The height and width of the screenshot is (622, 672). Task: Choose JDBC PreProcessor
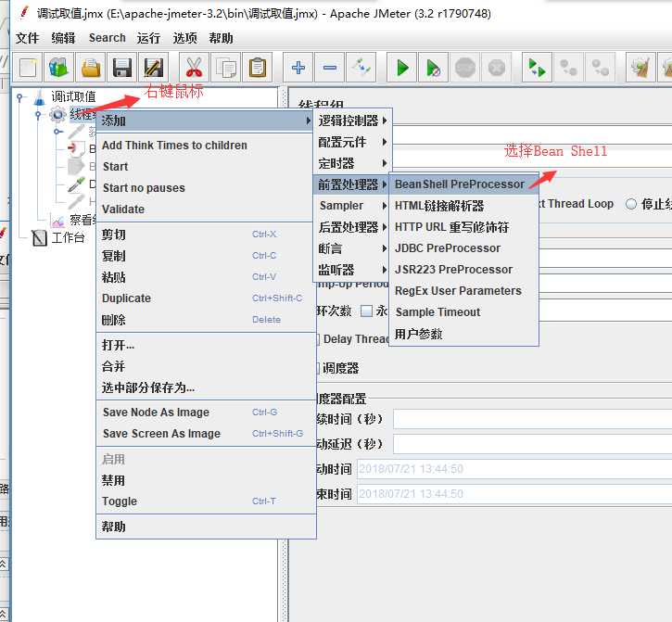click(x=463, y=248)
